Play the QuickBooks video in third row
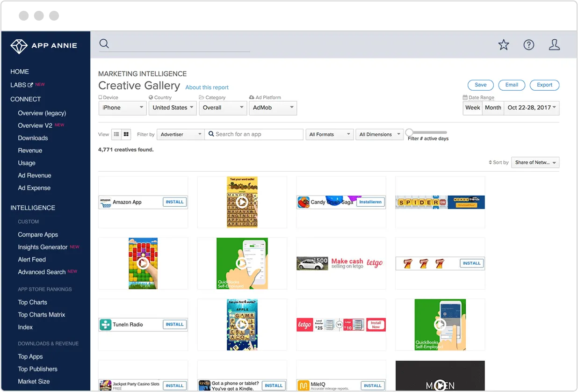The width and height of the screenshot is (578, 392). pyautogui.click(x=440, y=325)
